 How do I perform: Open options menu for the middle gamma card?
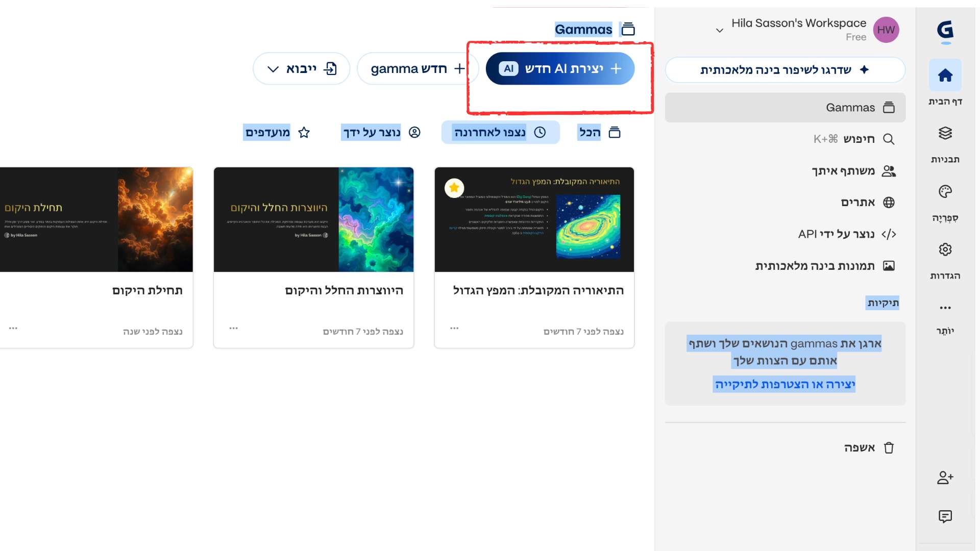(234, 328)
